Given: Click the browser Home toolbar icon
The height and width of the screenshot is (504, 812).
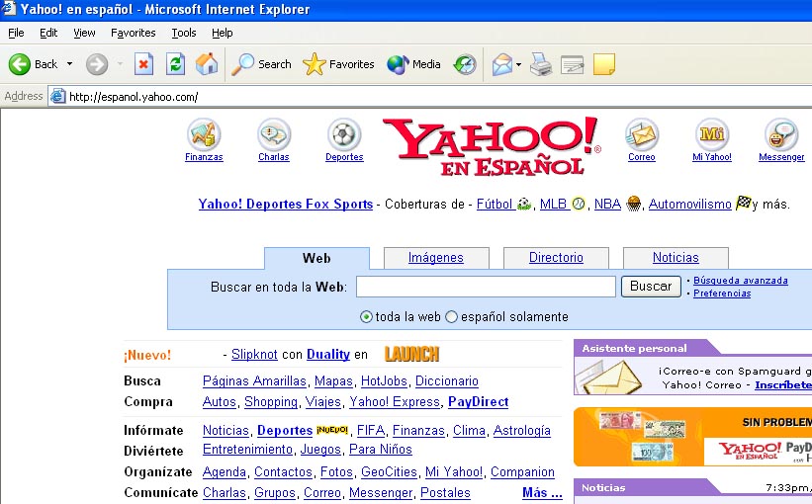Looking at the screenshot, I should [207, 64].
